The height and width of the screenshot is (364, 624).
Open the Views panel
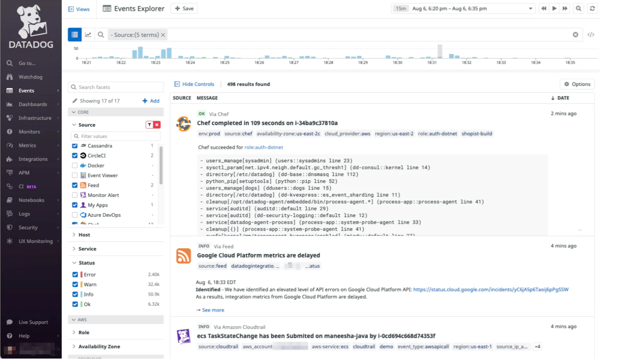click(79, 9)
